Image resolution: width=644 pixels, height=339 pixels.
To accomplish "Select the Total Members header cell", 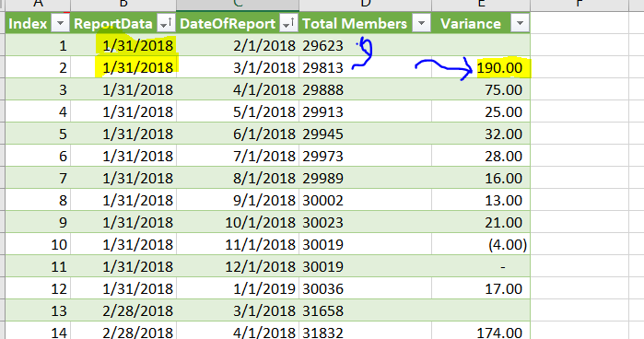I will (x=365, y=23).
